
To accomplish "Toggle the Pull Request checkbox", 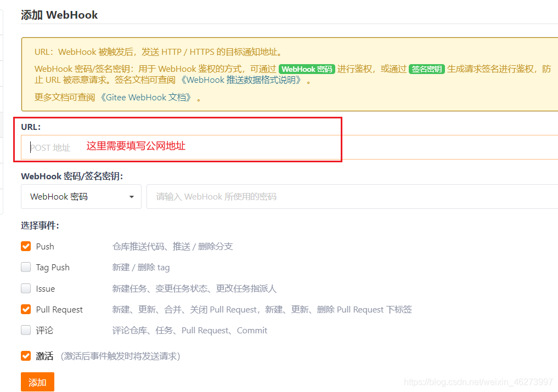I will pos(26,309).
